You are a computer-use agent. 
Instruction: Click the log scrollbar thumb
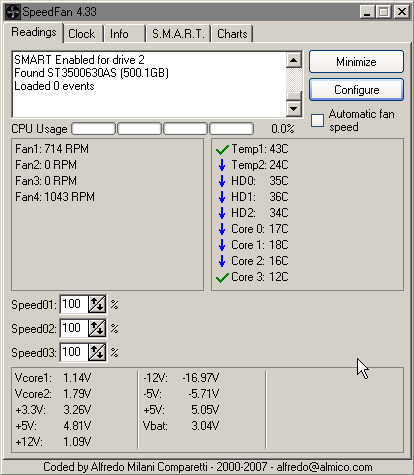[x=294, y=96]
